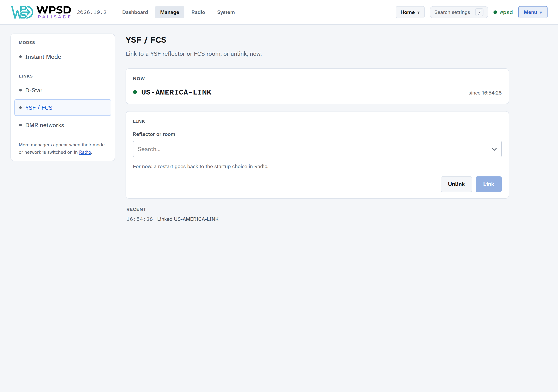Select the Manage tab
The image size is (558, 392).
click(169, 12)
